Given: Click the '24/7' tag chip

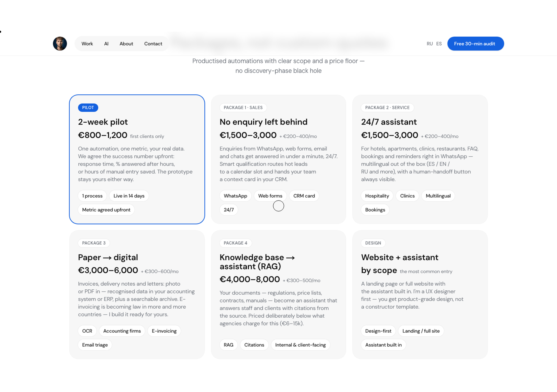Looking at the screenshot, I should [x=228, y=210].
